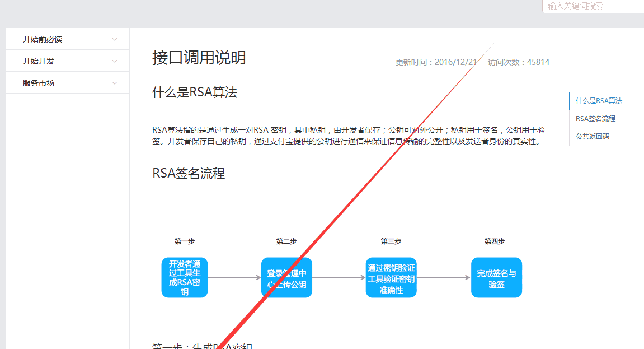Click the '接口调用说明' page title
The image size is (644, 349).
(x=200, y=58)
